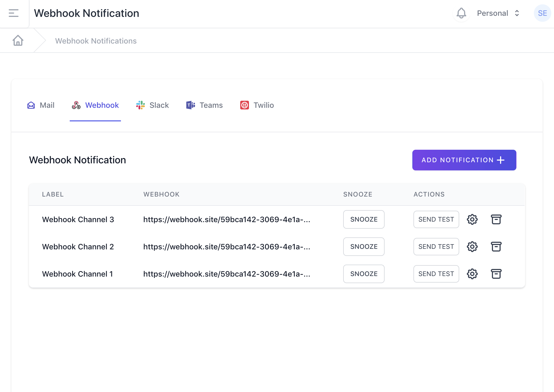Click the notification bell icon
Screen dimensions: 554x392
[x=461, y=13]
